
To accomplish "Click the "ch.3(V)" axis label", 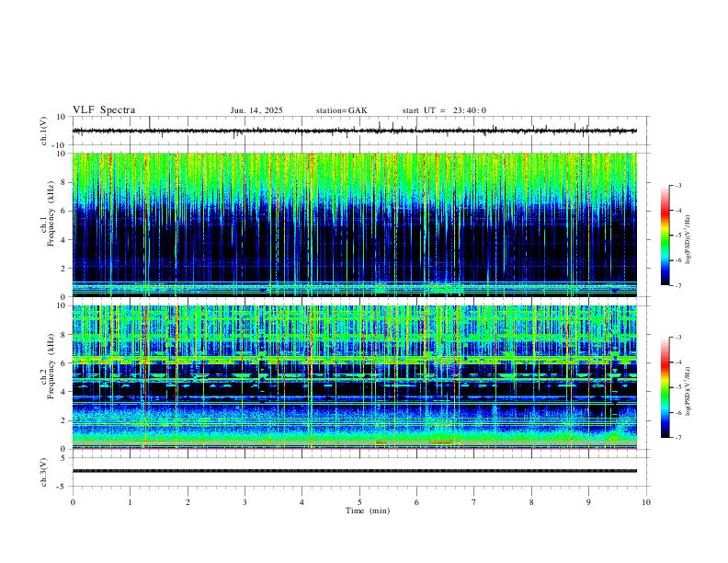I will pos(44,473).
